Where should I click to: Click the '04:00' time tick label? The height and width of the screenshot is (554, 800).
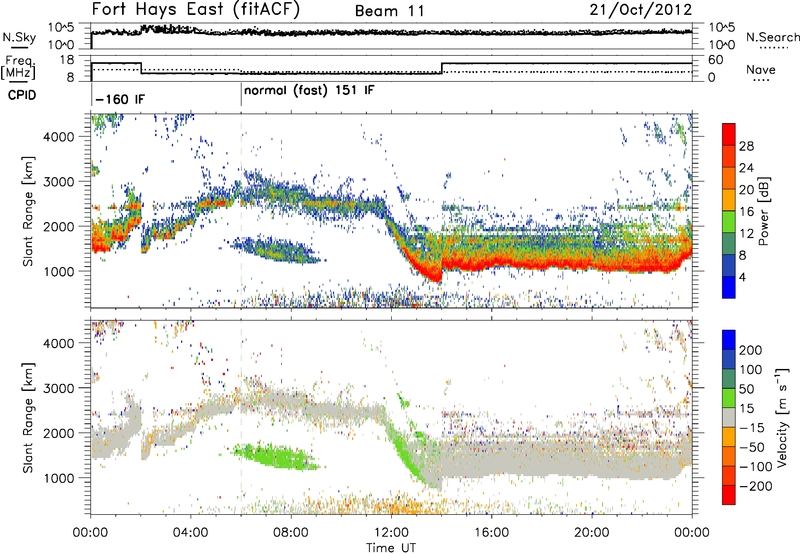[x=190, y=533]
